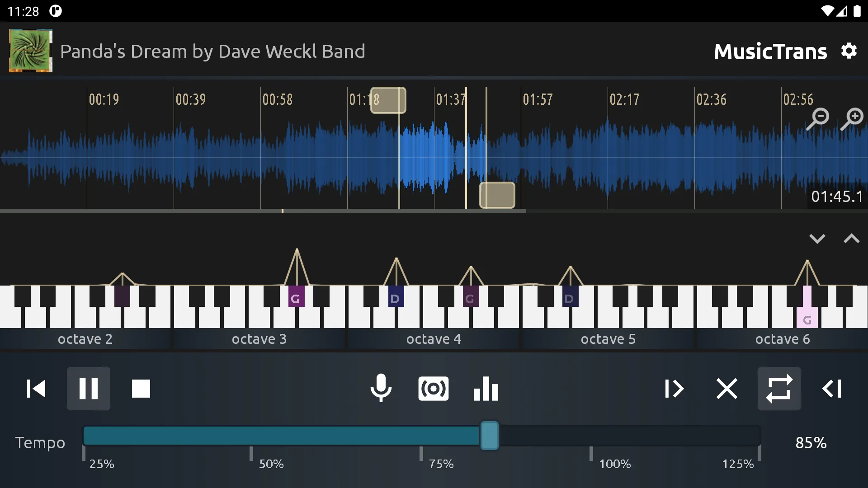
Task: Expand keyboard with up chevron
Action: tap(852, 239)
